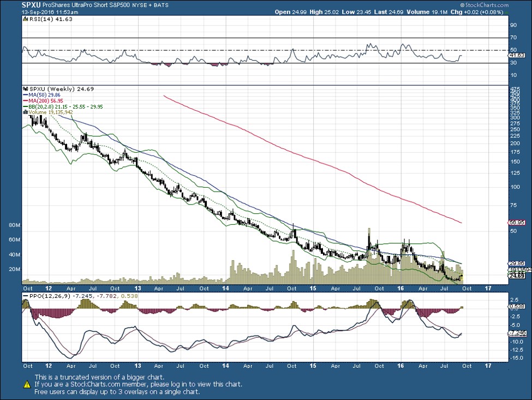Click the -7.245 PPO value tag
Image resolution: width=532 pixels, height=400 pixels.
click(517, 333)
